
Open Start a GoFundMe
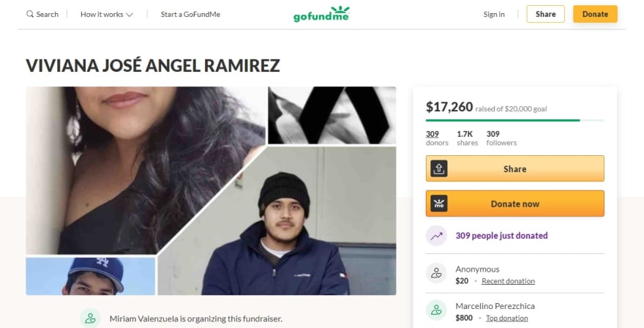click(x=190, y=15)
